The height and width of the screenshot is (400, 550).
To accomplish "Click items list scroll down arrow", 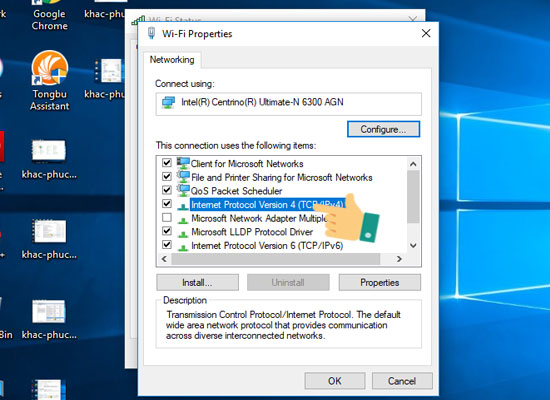I will tap(414, 246).
